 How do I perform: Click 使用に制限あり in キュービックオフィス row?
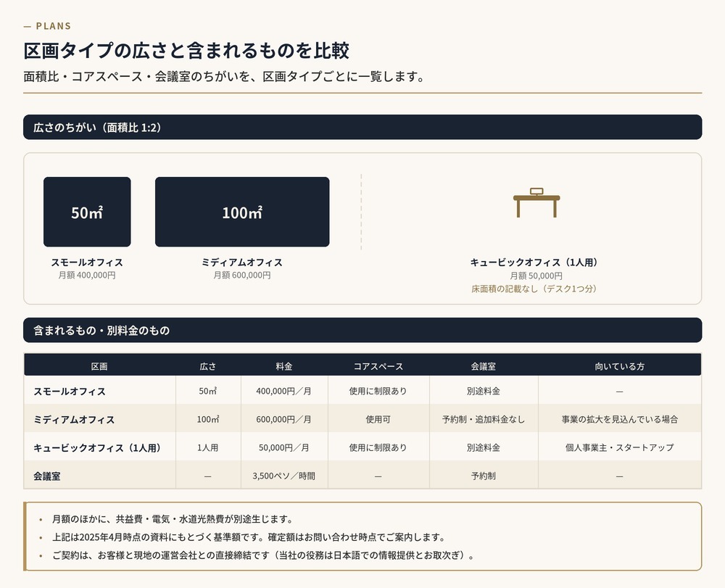pos(378,447)
